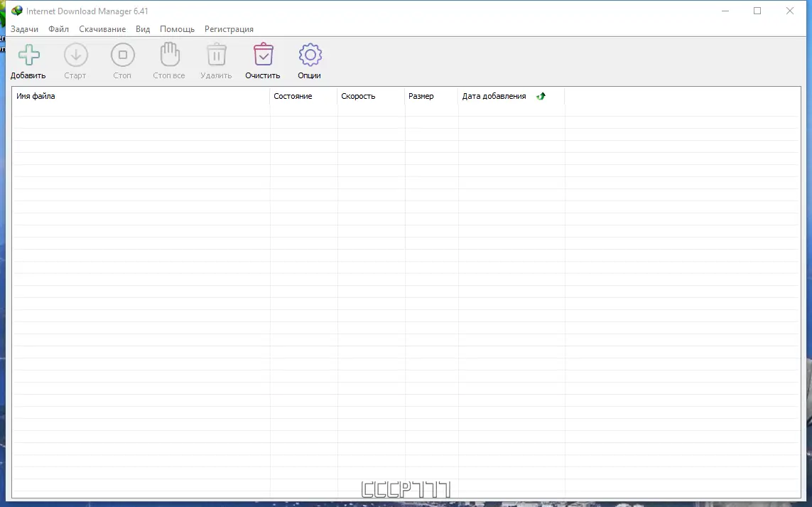Viewport: 812px width, 507px height.
Task: Close the Internet Download Manager window
Action: tap(790, 11)
